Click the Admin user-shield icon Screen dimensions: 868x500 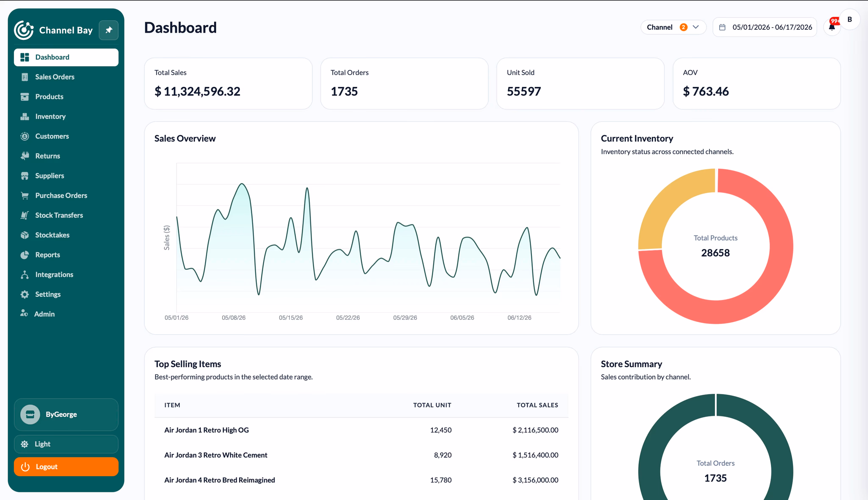24,313
